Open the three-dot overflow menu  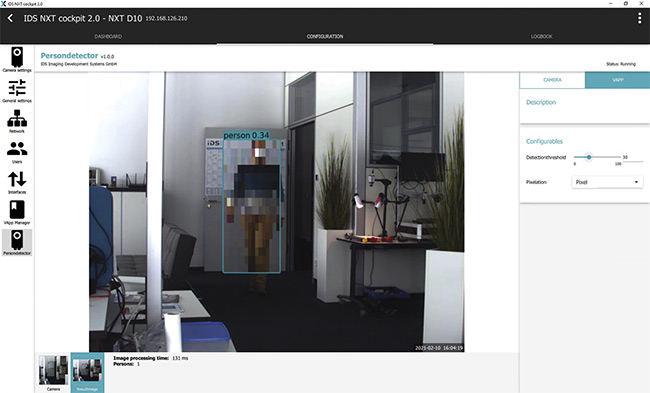(x=639, y=18)
